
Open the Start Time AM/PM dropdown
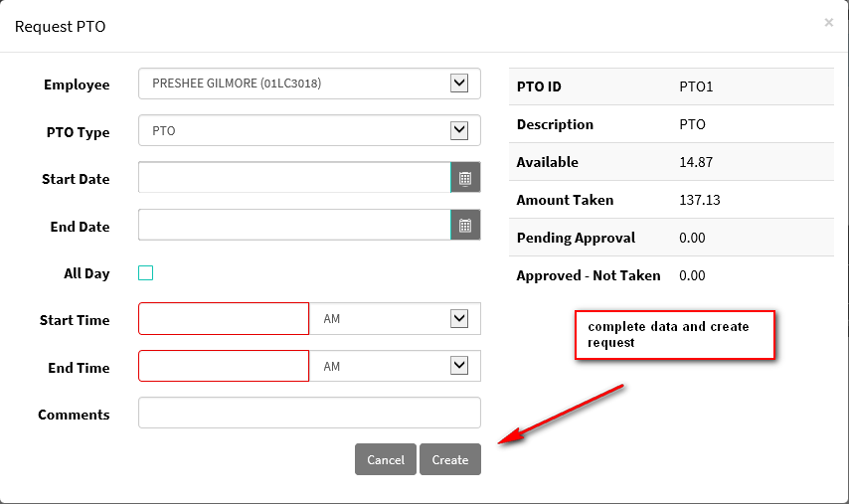395,319
